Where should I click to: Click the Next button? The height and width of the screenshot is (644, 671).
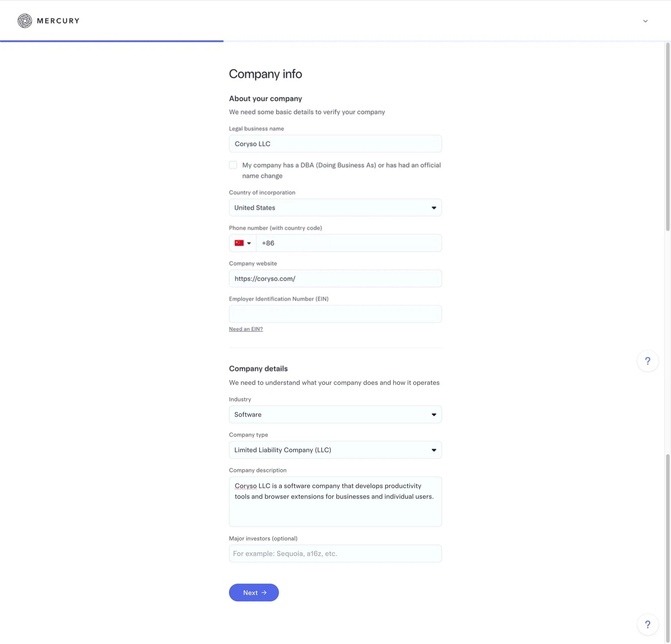pos(254,592)
